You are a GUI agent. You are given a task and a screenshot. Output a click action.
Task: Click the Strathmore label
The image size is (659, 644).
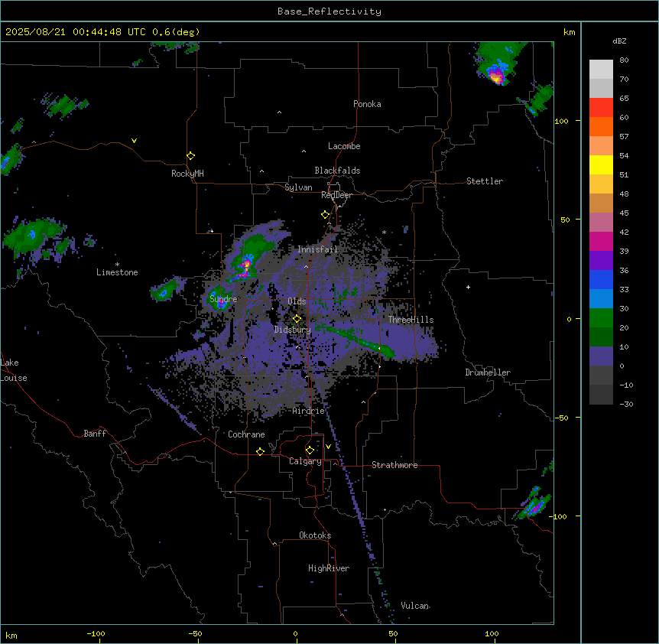click(x=394, y=465)
